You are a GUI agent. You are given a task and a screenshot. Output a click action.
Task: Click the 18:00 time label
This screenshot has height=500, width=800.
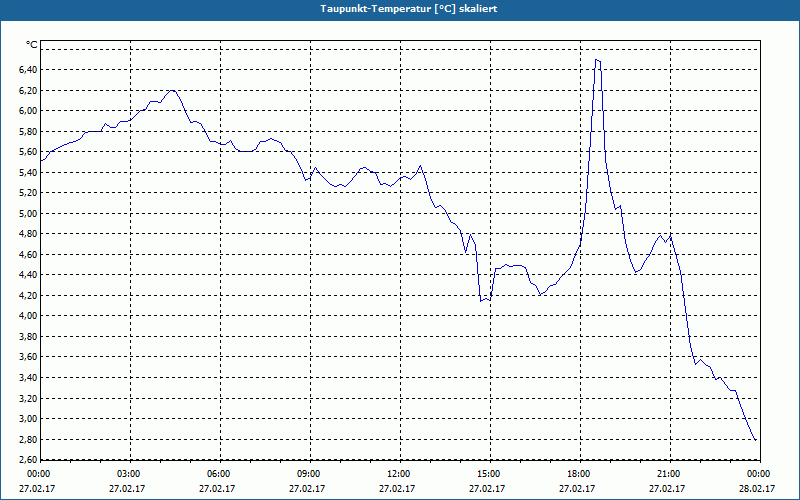pyautogui.click(x=578, y=474)
